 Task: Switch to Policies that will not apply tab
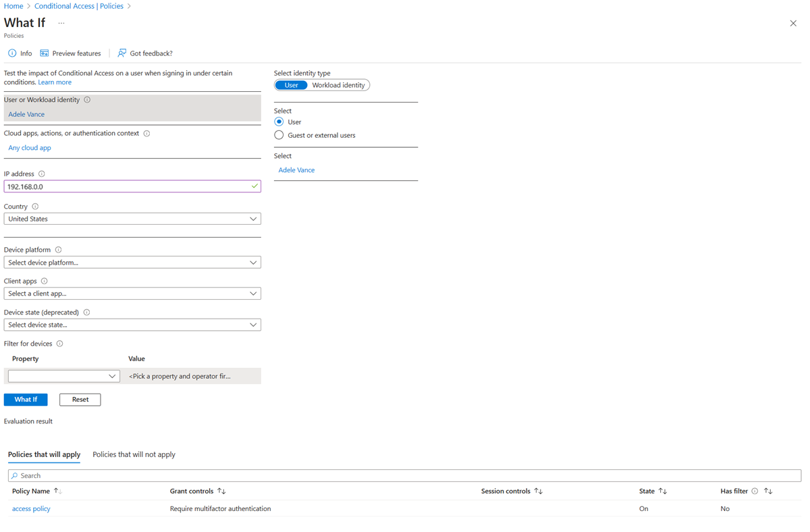(134, 455)
